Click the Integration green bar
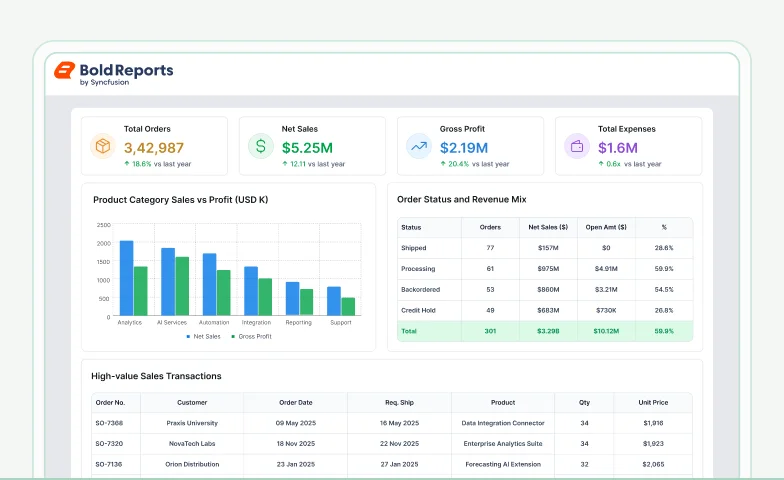784x480 pixels. tap(265, 297)
